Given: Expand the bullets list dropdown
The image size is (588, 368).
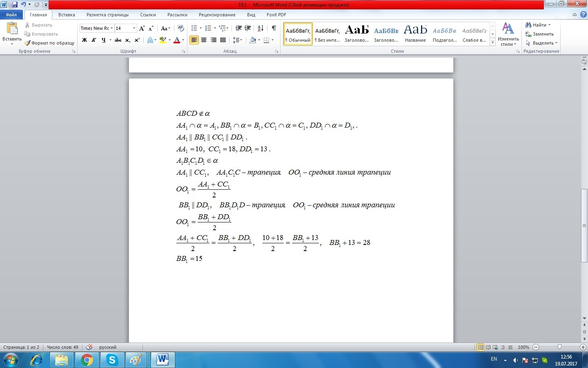Looking at the screenshot, I should click(200, 28).
